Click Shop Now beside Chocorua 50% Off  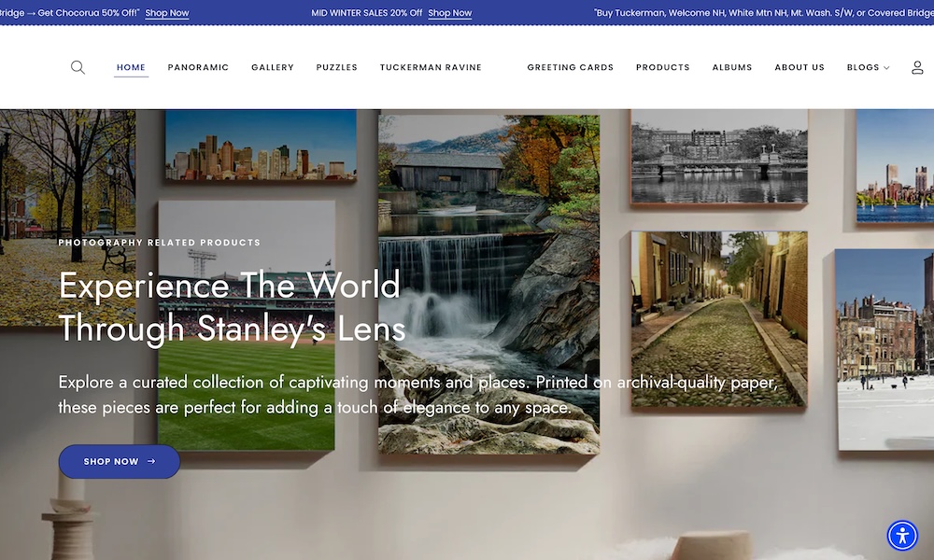point(167,12)
